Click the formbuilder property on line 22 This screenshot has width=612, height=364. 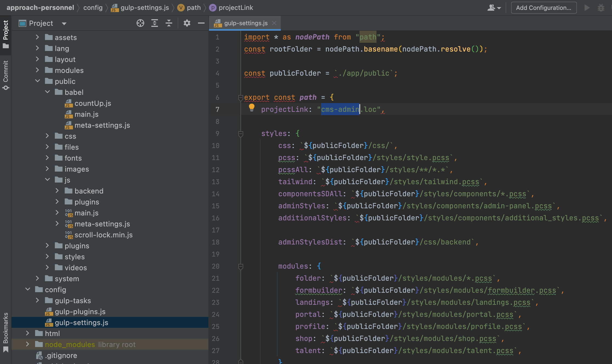coord(319,290)
